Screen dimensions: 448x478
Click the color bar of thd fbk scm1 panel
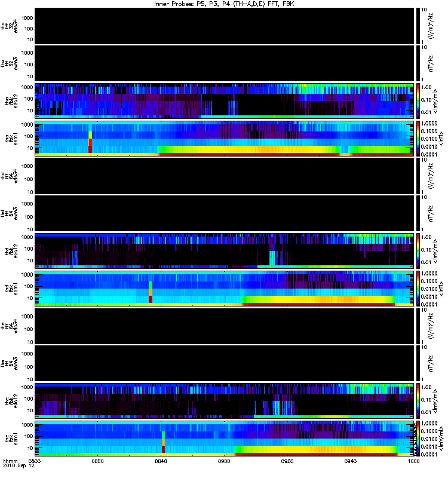click(x=418, y=289)
